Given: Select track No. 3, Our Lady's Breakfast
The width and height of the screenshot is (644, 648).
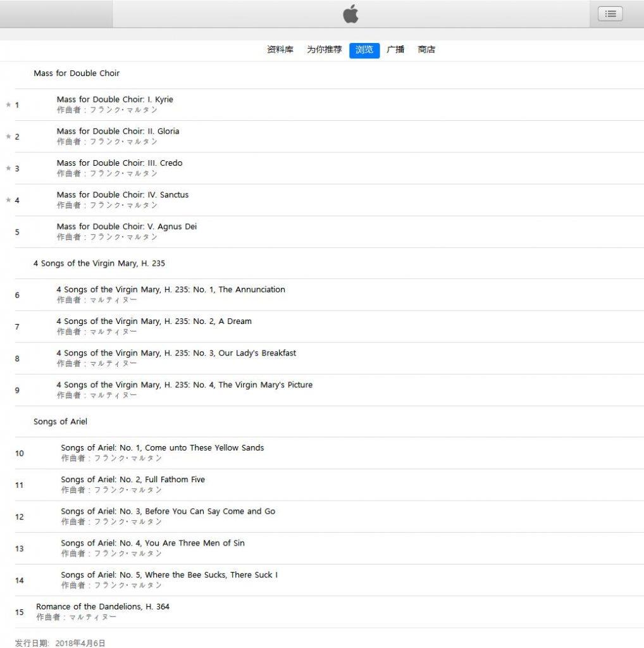Looking at the screenshot, I should click(329, 358).
